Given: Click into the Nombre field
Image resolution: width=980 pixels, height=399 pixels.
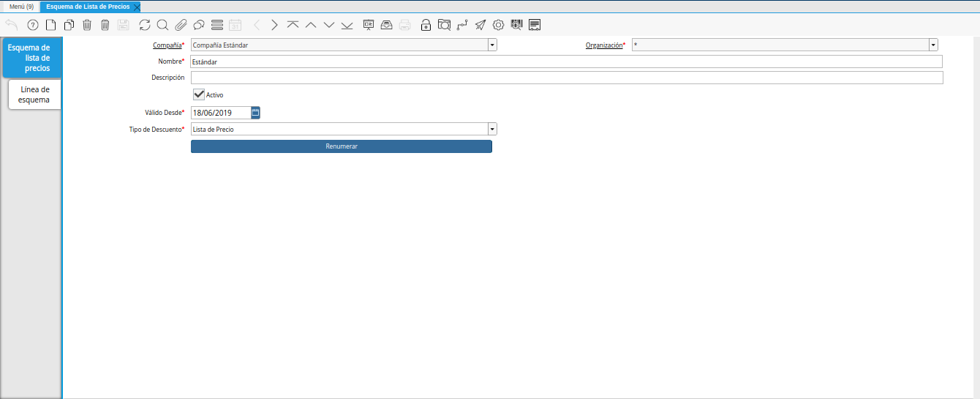Looking at the screenshot, I should point(566,61).
